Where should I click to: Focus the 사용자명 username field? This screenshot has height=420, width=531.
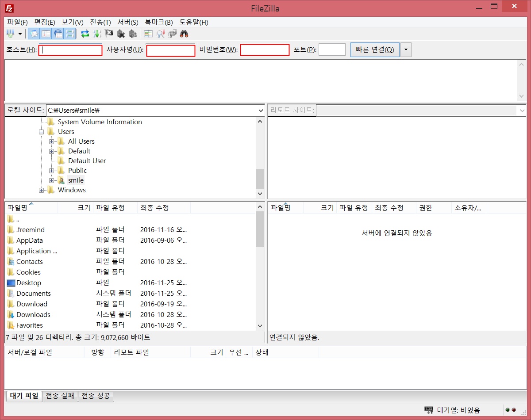point(171,50)
